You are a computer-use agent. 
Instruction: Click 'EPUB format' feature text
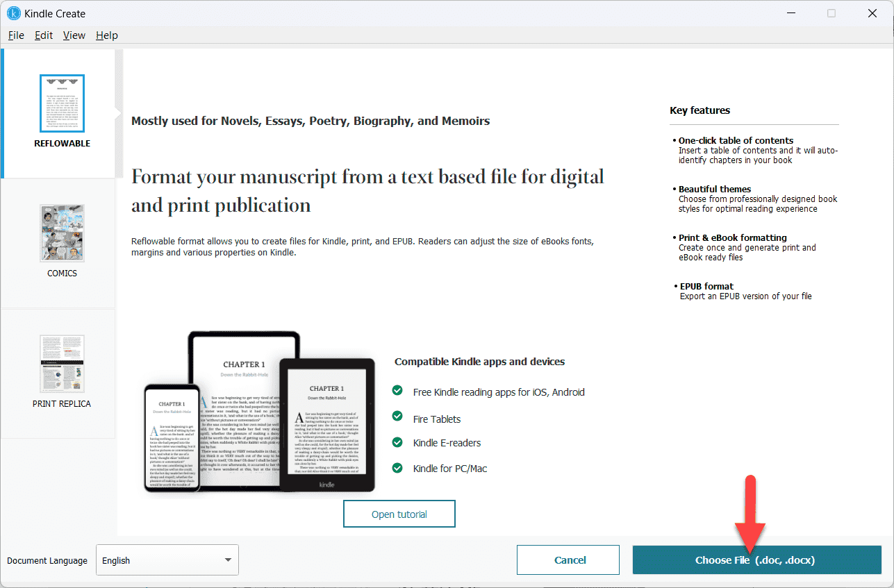point(706,286)
